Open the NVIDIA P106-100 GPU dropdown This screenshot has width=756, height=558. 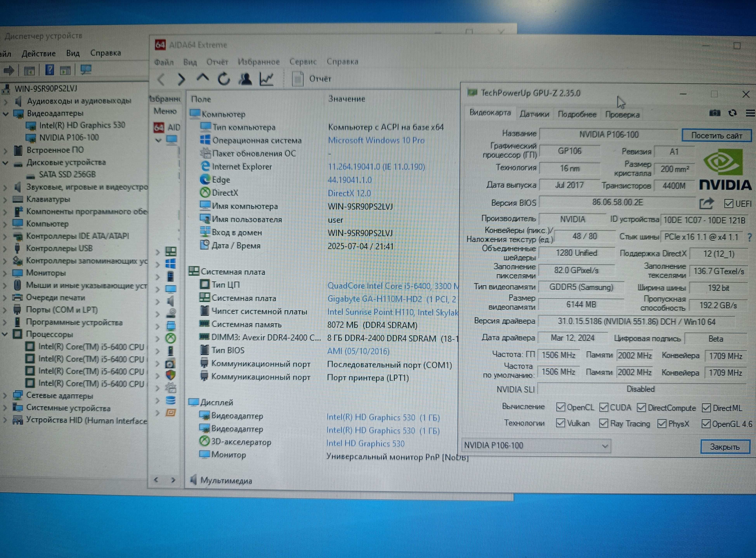(536, 446)
